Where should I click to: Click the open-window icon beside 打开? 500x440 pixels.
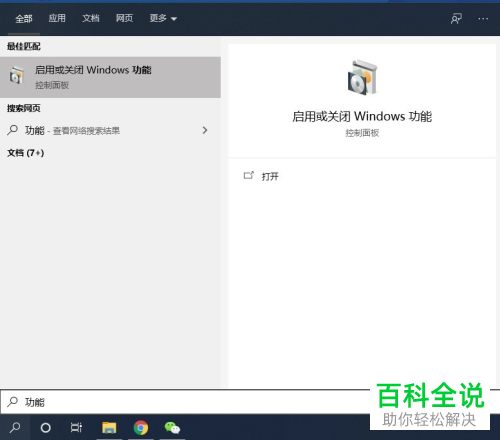[x=249, y=175]
